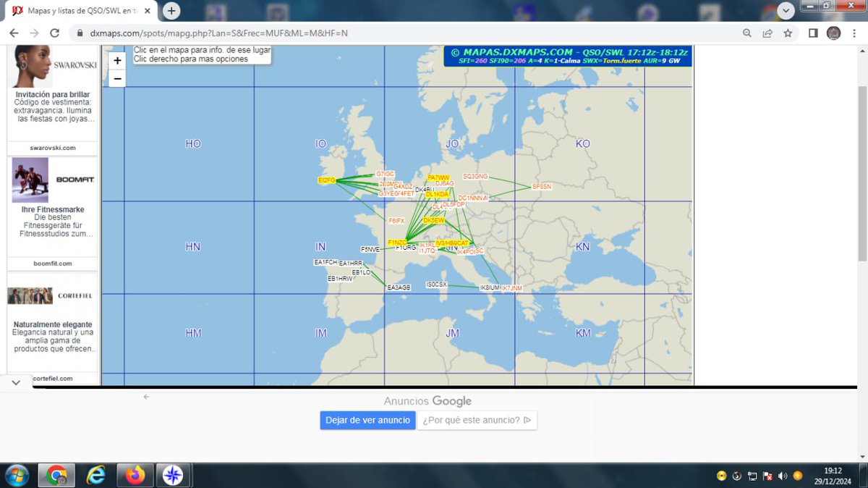Click station IK7JNM on the map
This screenshot has width=868, height=488.
[x=512, y=288]
